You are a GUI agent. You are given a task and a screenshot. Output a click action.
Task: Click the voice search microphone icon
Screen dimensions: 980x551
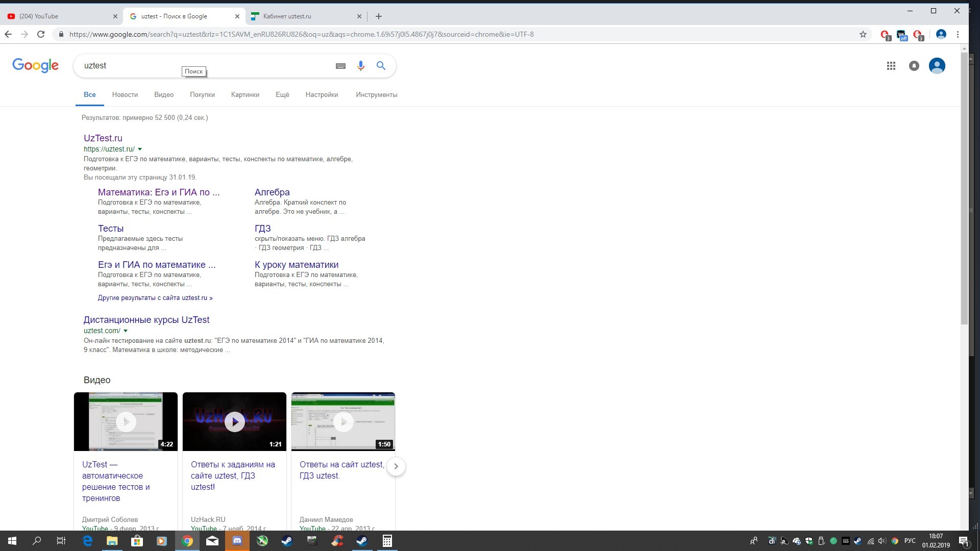coord(361,66)
